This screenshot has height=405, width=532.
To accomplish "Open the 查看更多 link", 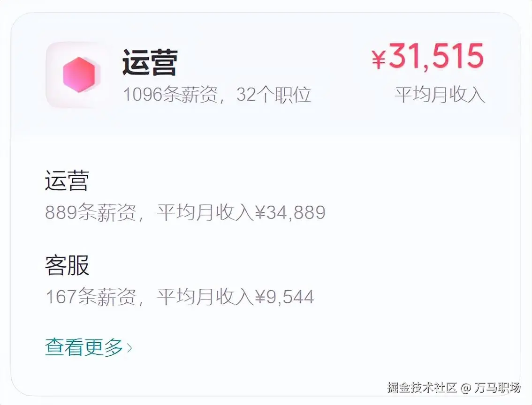I will coord(84,347).
